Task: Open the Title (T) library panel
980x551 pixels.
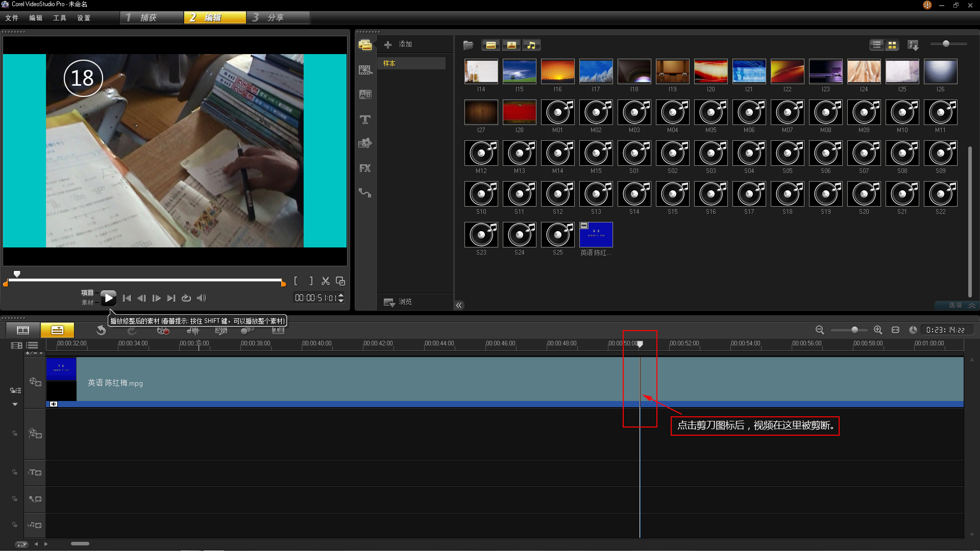Action: (365, 119)
